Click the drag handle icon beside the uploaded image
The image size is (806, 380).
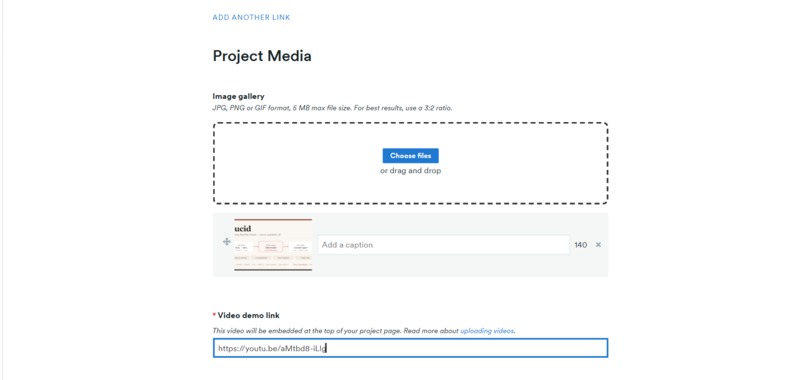(226, 242)
